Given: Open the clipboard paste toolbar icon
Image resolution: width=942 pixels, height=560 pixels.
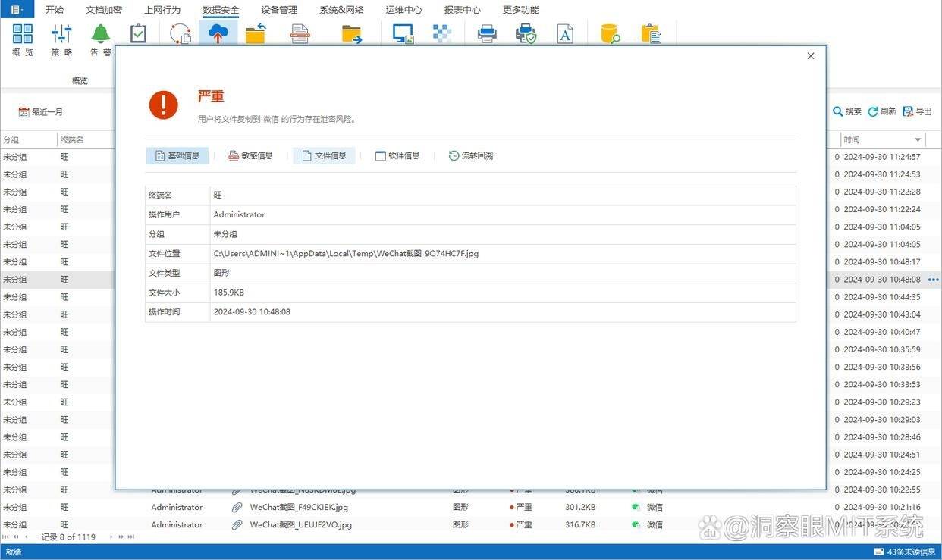Looking at the screenshot, I should click(x=651, y=33).
